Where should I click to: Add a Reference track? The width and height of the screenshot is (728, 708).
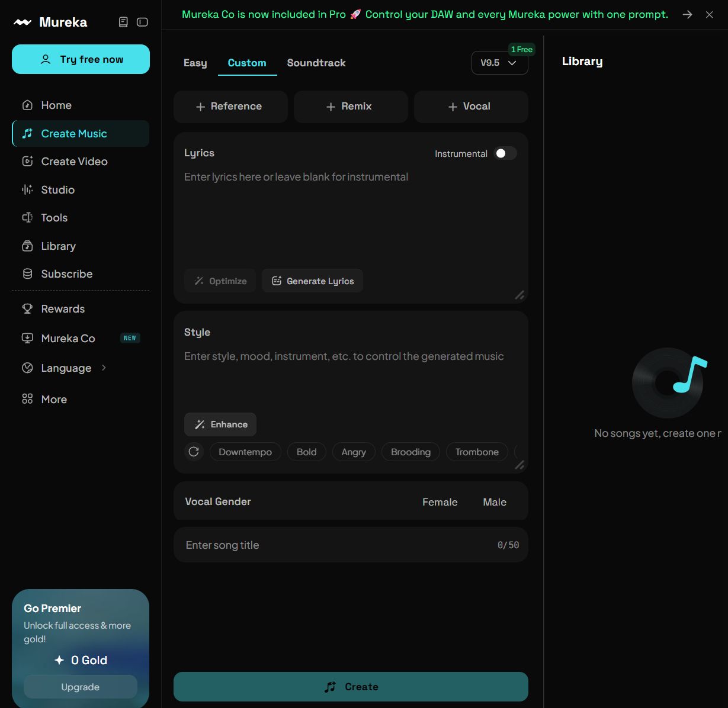coord(230,107)
